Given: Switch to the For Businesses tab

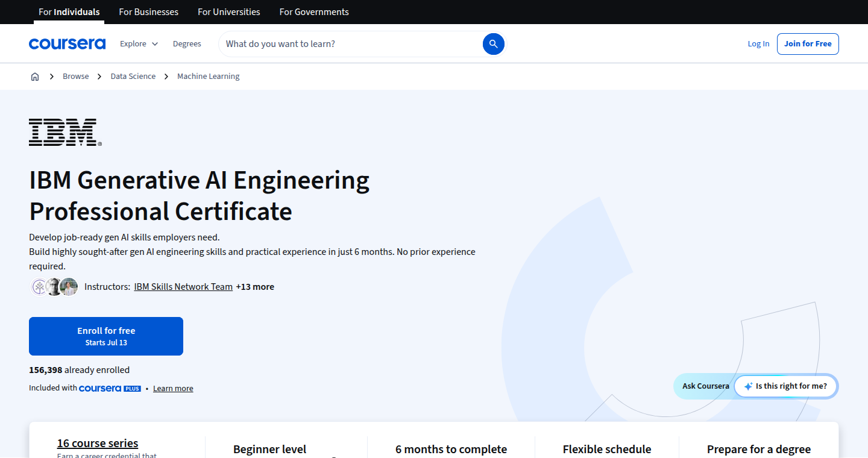Looking at the screenshot, I should point(149,12).
